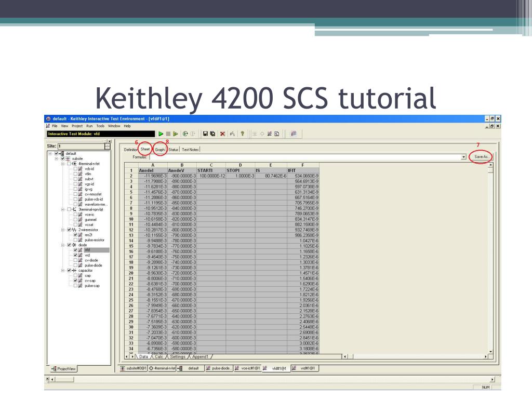Click the Save As button

pyautogui.click(x=481, y=157)
